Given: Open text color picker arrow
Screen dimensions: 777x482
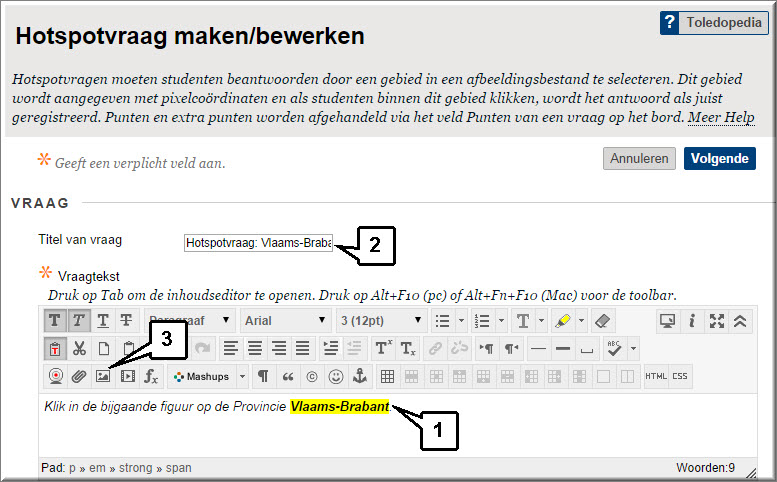Looking at the screenshot, I should coord(541,321).
